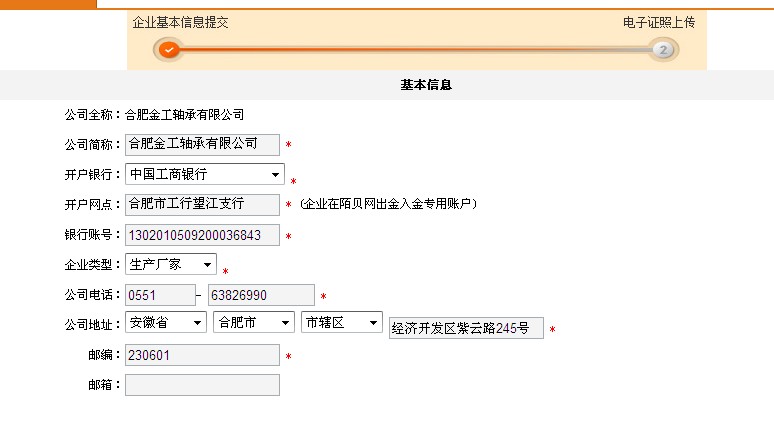Click the company full name 合肥金工轴承有限公司 text
774x425 pixels.
pos(184,115)
